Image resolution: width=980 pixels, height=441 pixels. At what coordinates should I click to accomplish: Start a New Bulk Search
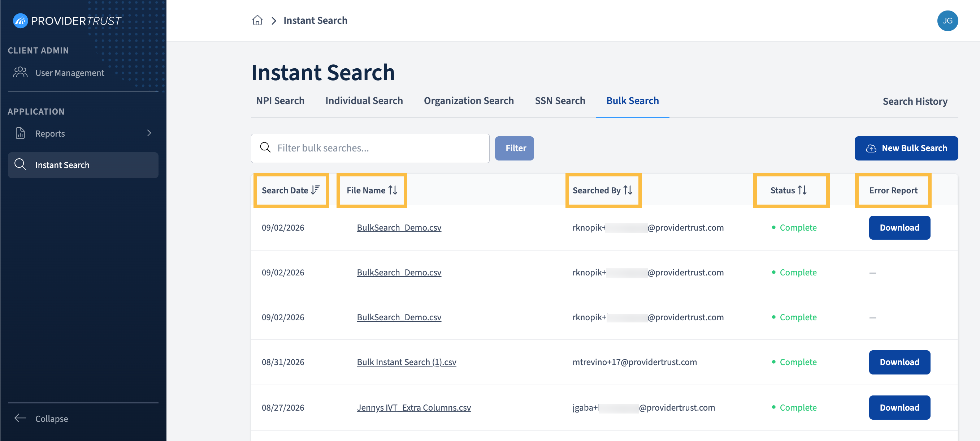(906, 148)
